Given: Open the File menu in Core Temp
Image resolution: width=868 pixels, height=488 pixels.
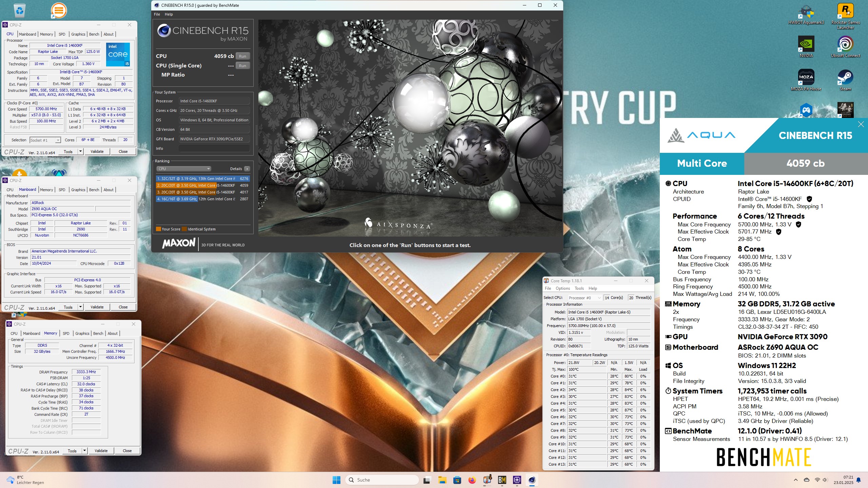Looking at the screenshot, I should 548,288.
